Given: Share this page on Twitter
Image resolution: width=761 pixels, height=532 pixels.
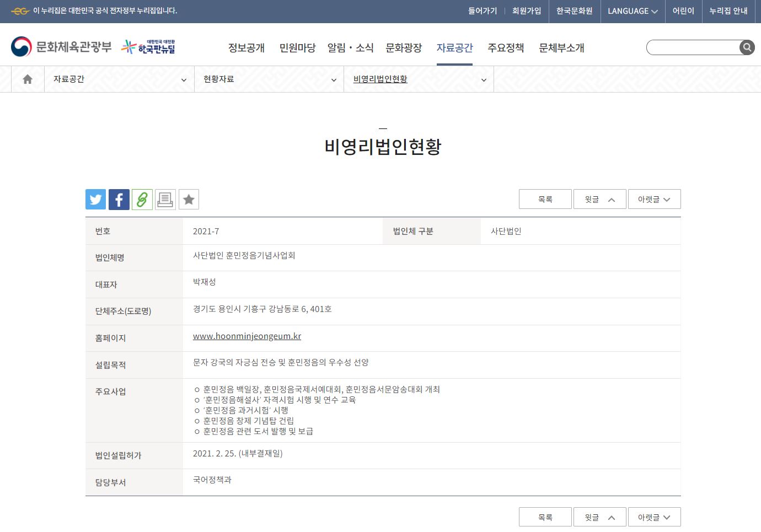Looking at the screenshot, I should pyautogui.click(x=95, y=200).
